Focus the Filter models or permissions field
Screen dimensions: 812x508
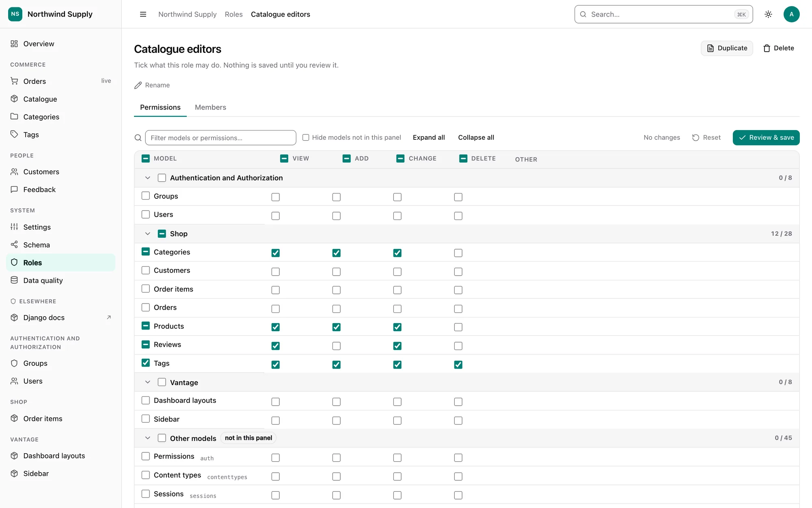click(220, 138)
